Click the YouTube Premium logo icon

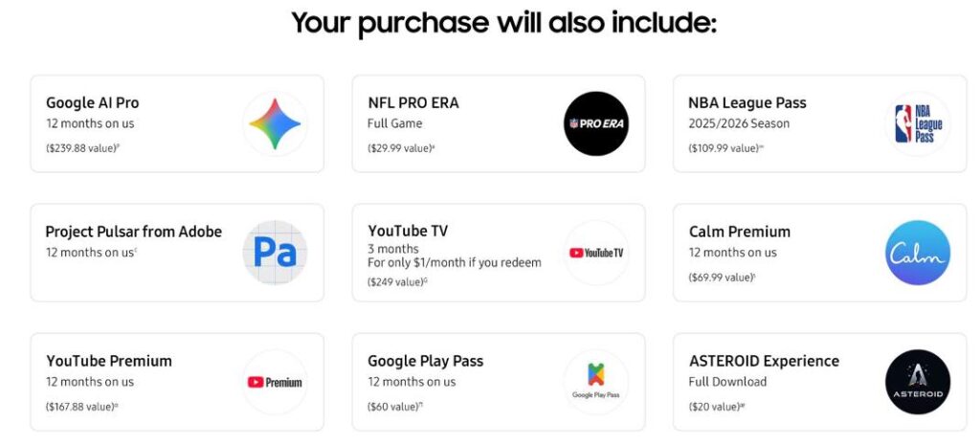275,382
